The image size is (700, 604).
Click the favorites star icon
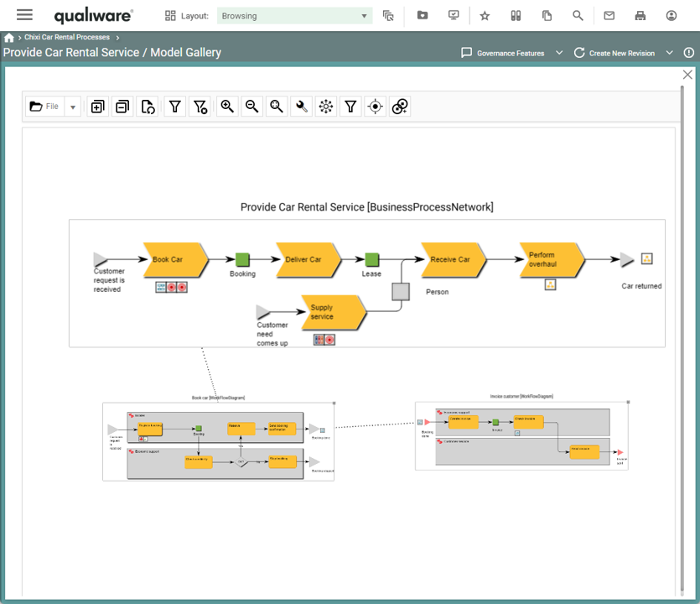click(x=485, y=16)
